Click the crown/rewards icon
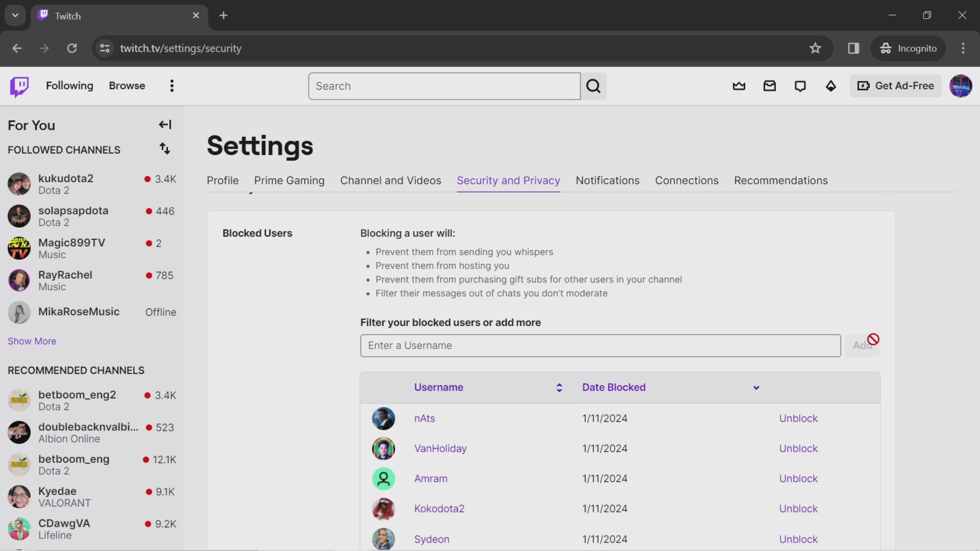980x551 pixels. 739,85
